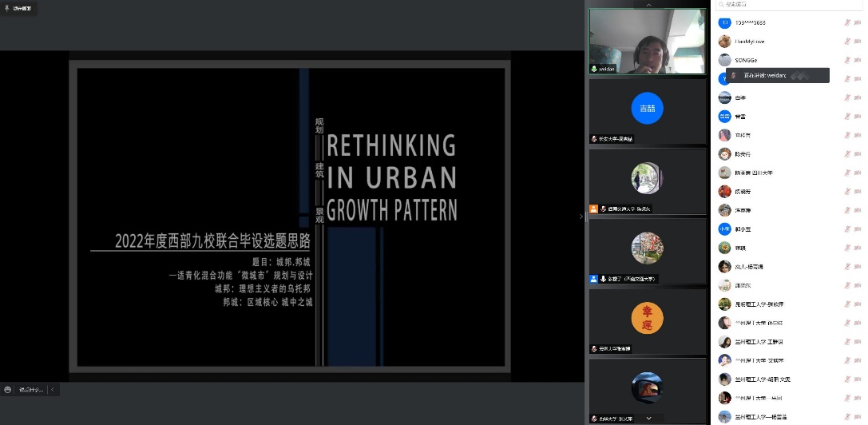Click the avatar of participant 兰州理工大学 王静训
Viewport: 868px width, 425px height.
(724, 341)
